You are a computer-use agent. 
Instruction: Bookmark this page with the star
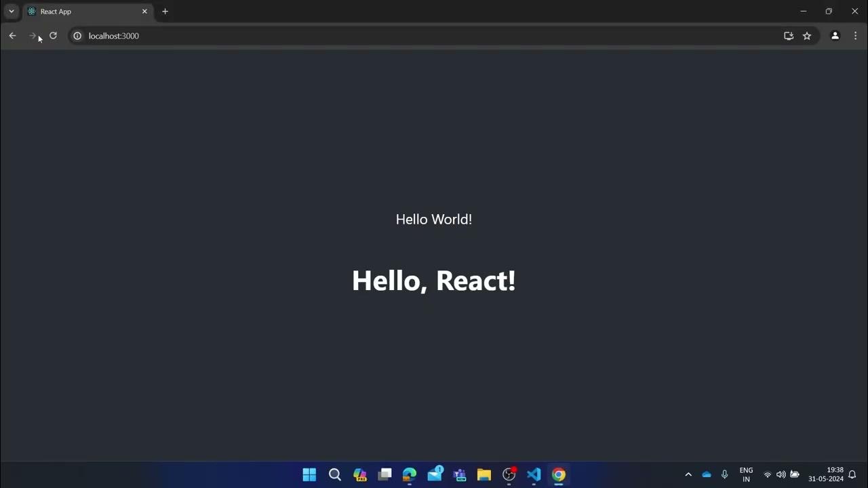[x=807, y=36]
